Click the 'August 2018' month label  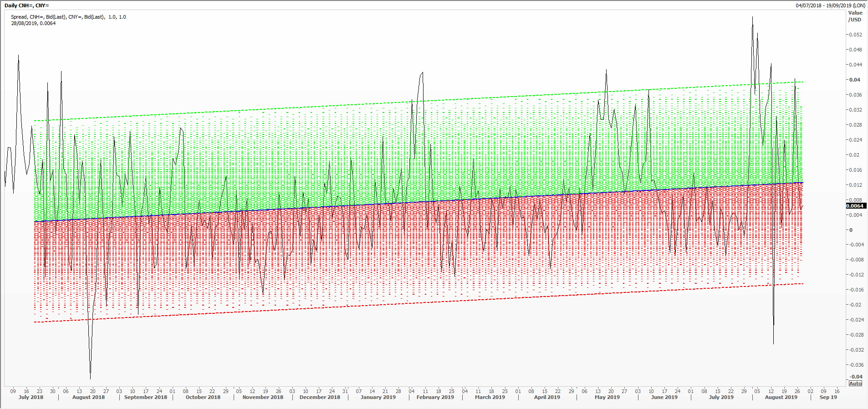pos(88,397)
